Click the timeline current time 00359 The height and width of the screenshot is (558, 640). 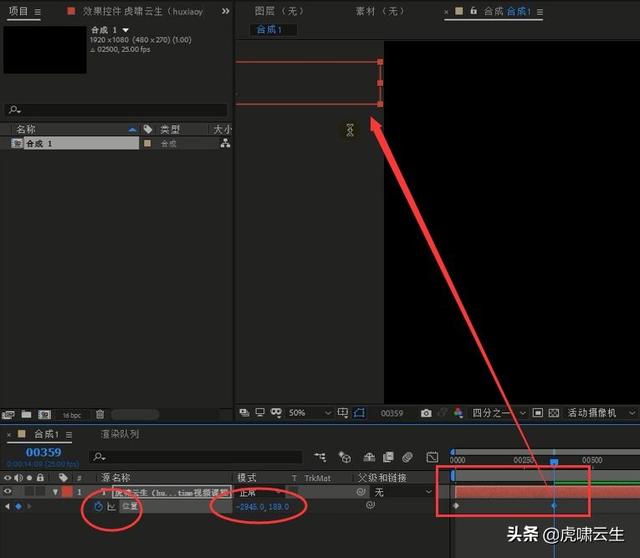(43, 452)
